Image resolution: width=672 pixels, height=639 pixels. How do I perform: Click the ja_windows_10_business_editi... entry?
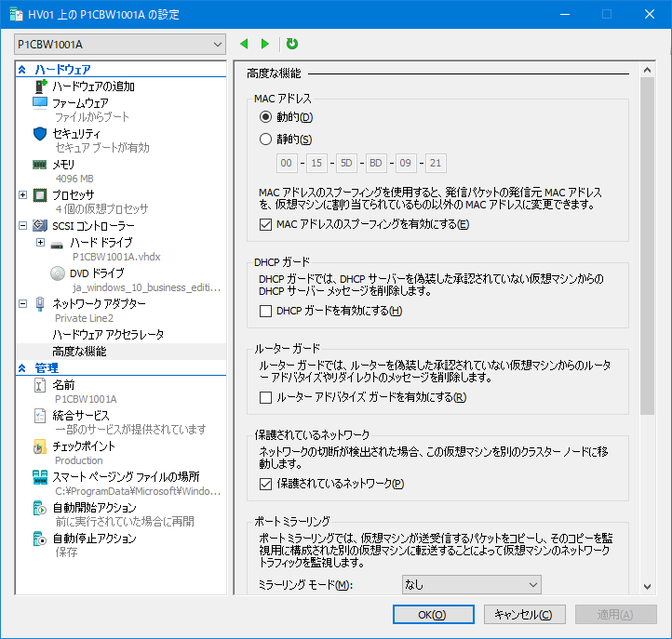coord(146,287)
